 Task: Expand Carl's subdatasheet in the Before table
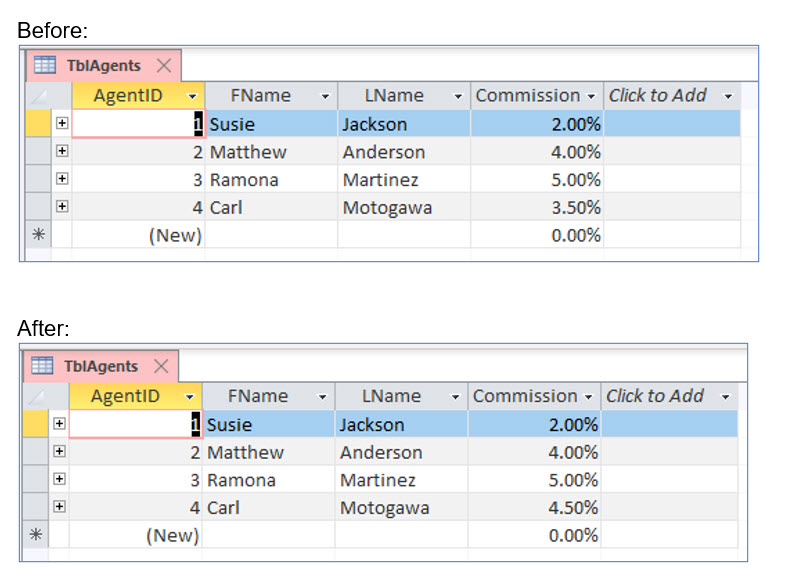click(x=62, y=206)
